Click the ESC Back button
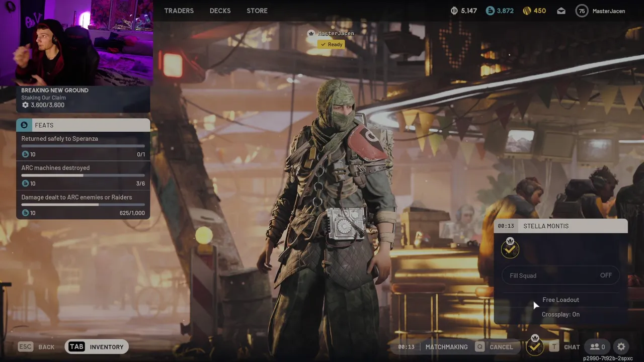Image resolution: width=644 pixels, height=362 pixels. (x=36, y=347)
